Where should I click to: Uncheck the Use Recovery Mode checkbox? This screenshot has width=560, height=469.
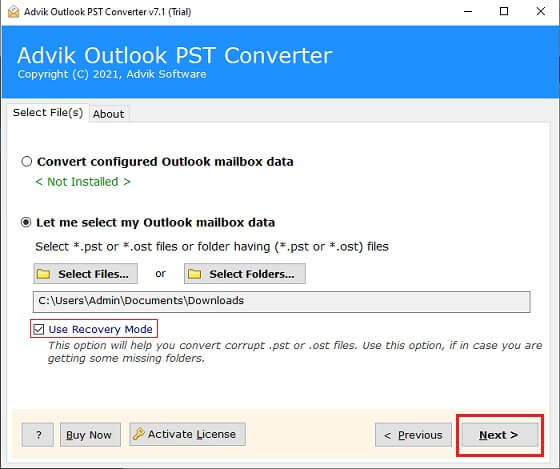coord(38,329)
